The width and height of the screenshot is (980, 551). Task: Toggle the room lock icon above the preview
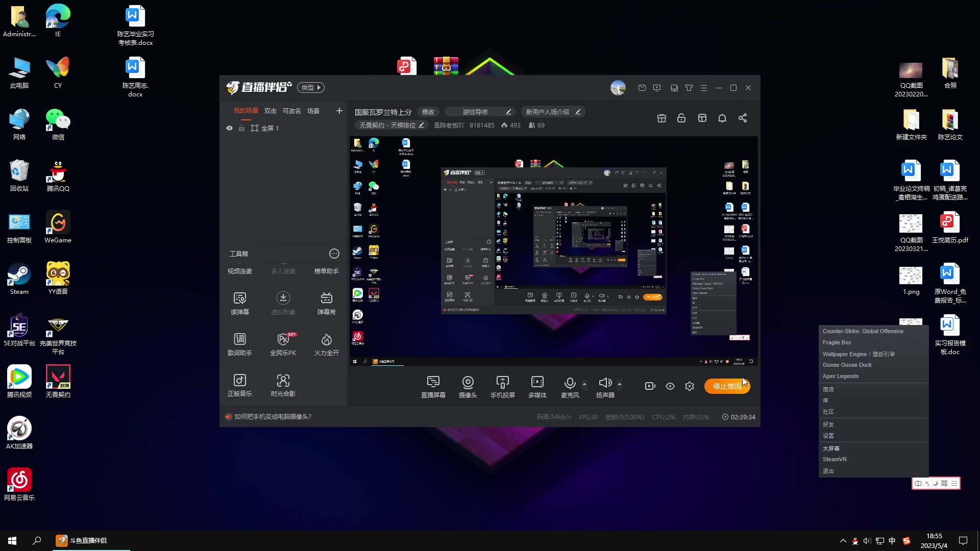(x=681, y=118)
